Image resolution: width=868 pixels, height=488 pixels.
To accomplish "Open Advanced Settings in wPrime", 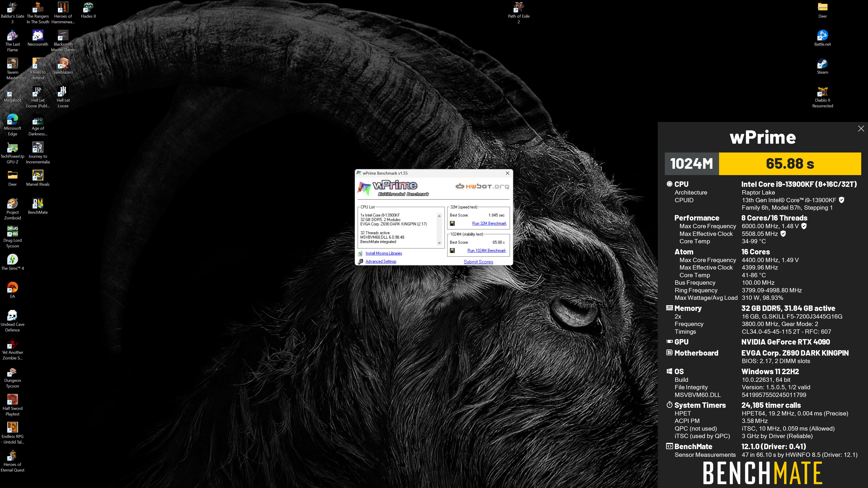I will [381, 261].
